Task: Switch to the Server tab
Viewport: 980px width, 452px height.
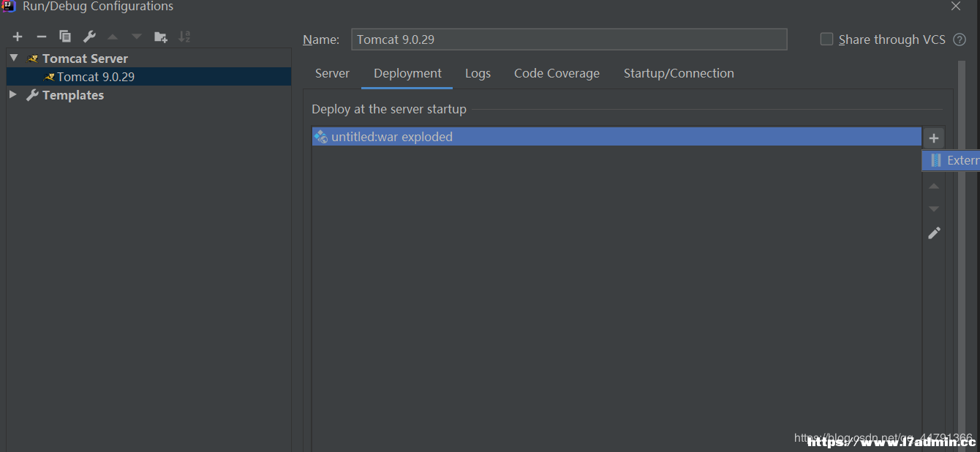Action: (x=332, y=73)
